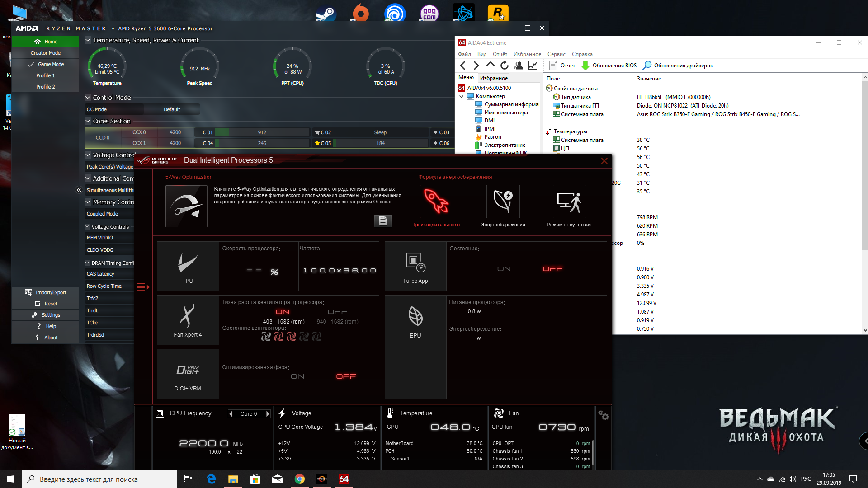
Task: Collapse the Cores Section in Ryzen Master
Action: pos(88,121)
